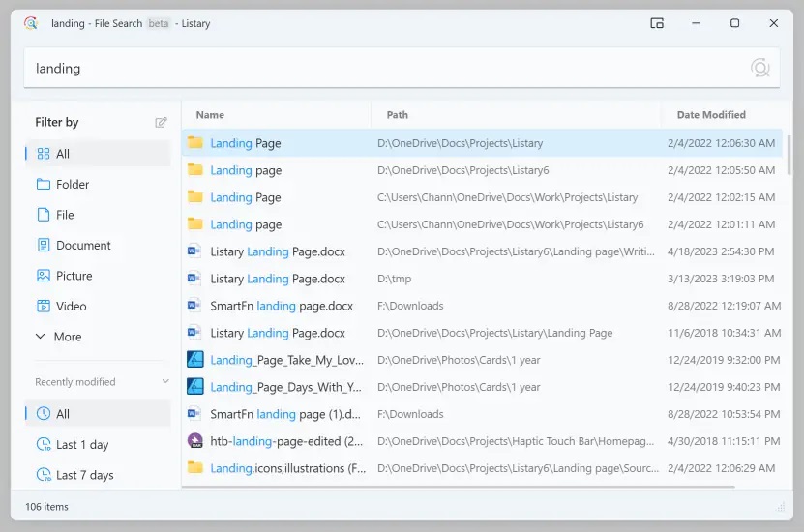Click the 106 items status text

click(46, 507)
